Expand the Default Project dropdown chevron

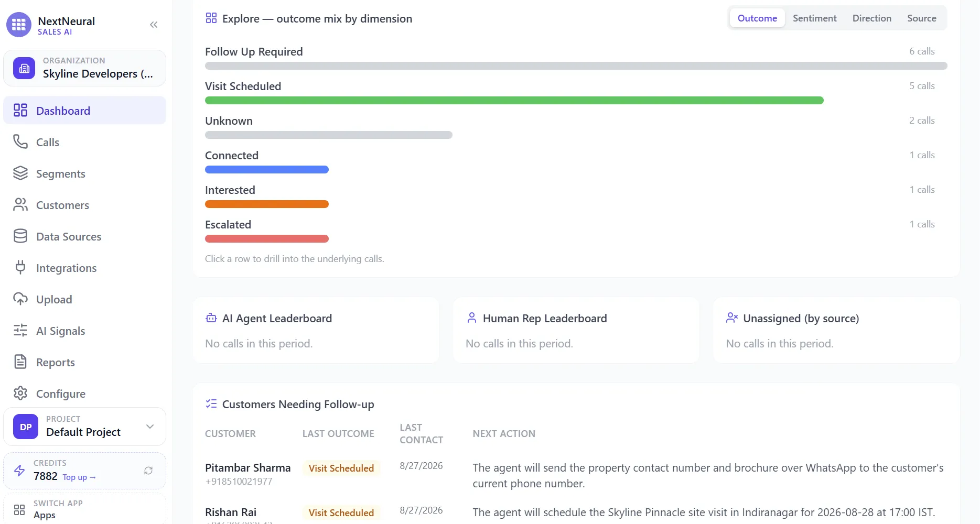(150, 427)
